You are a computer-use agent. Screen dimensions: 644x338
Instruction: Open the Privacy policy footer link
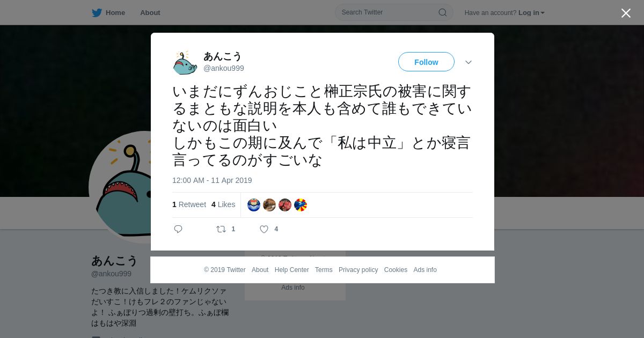click(x=358, y=270)
